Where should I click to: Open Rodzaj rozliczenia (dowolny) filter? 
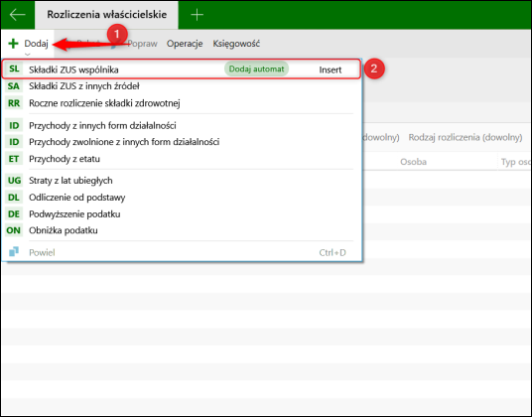click(x=465, y=137)
